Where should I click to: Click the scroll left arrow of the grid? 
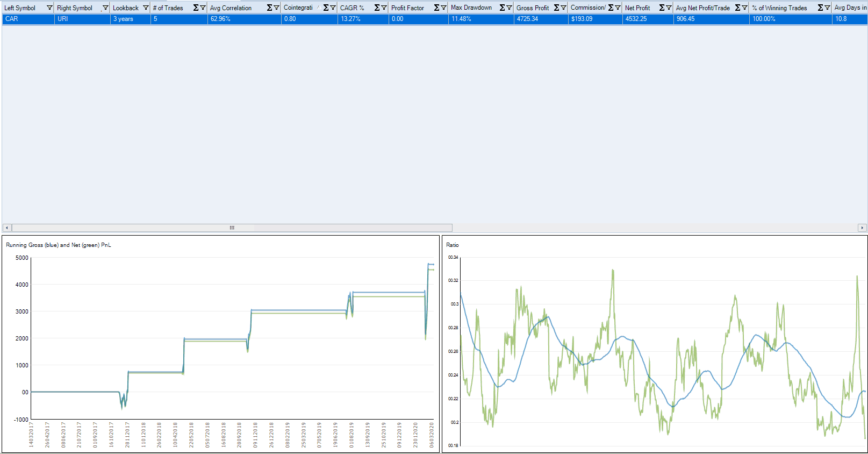pos(6,228)
